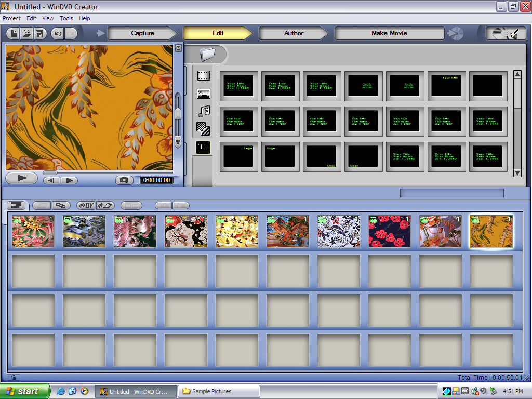Viewport: 532px width, 399px height.
Task: Undo the last action
Action: 57,33
